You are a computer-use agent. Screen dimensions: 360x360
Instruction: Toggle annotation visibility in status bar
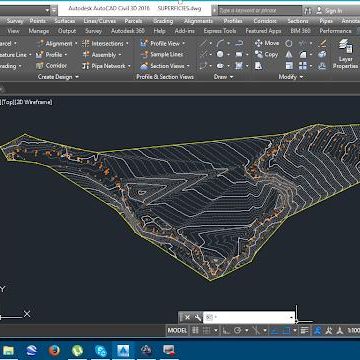click(x=318, y=330)
